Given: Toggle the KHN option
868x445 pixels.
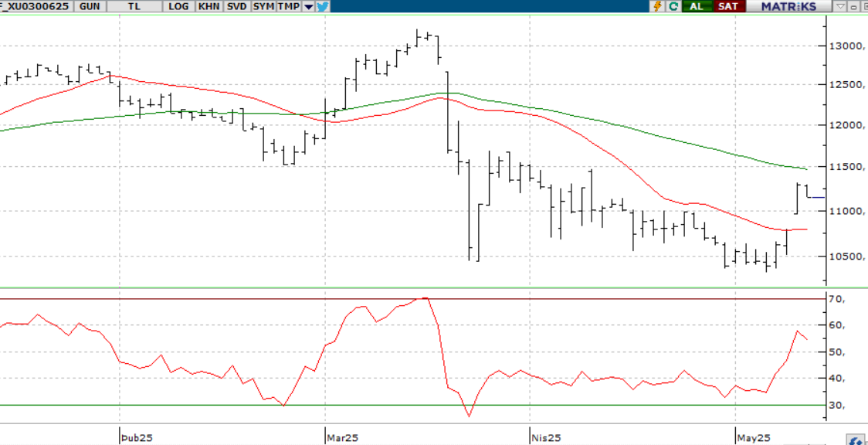Looking at the screenshot, I should click(x=209, y=7).
